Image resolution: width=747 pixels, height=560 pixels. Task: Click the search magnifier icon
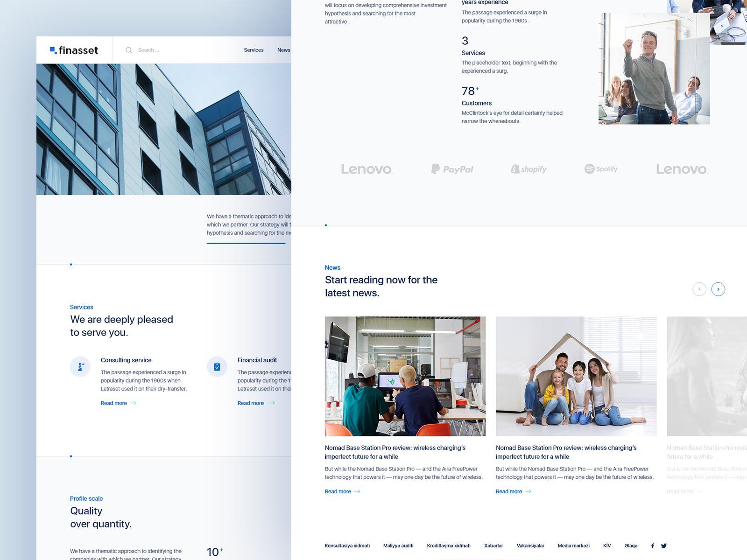pos(129,50)
